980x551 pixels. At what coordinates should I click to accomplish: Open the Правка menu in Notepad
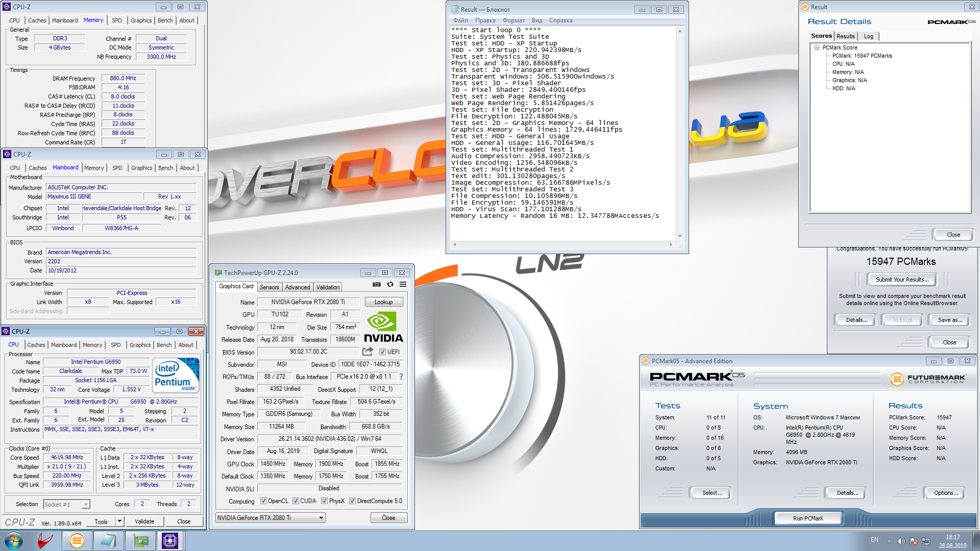[485, 20]
